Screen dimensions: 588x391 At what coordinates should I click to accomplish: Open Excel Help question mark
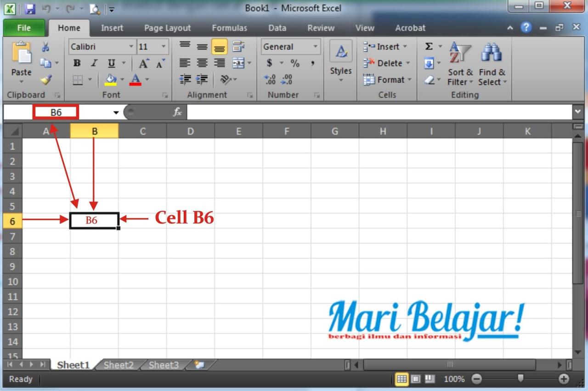pos(526,28)
